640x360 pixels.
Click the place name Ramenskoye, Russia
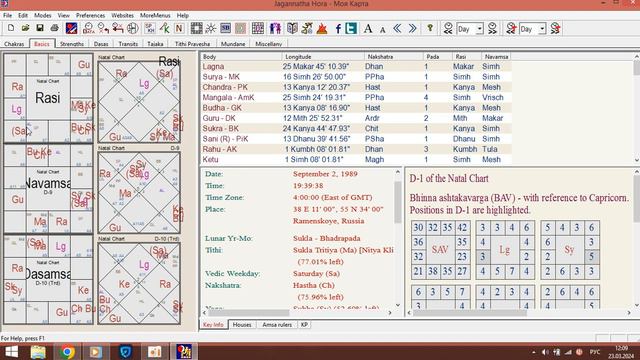coord(329,221)
